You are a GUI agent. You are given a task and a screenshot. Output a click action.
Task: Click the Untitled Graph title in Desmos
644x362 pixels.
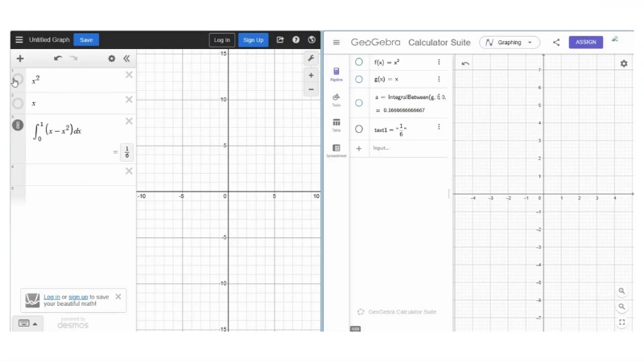(x=49, y=39)
